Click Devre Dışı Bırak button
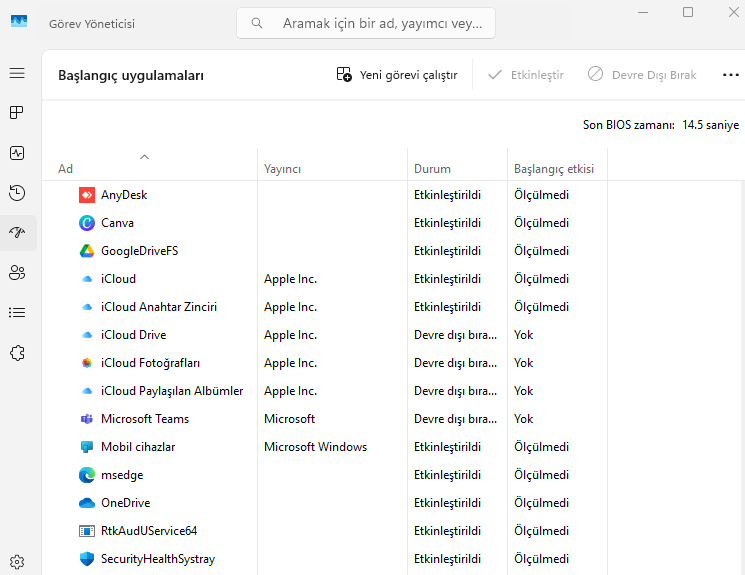Image resolution: width=745 pixels, height=575 pixels. tap(642, 75)
